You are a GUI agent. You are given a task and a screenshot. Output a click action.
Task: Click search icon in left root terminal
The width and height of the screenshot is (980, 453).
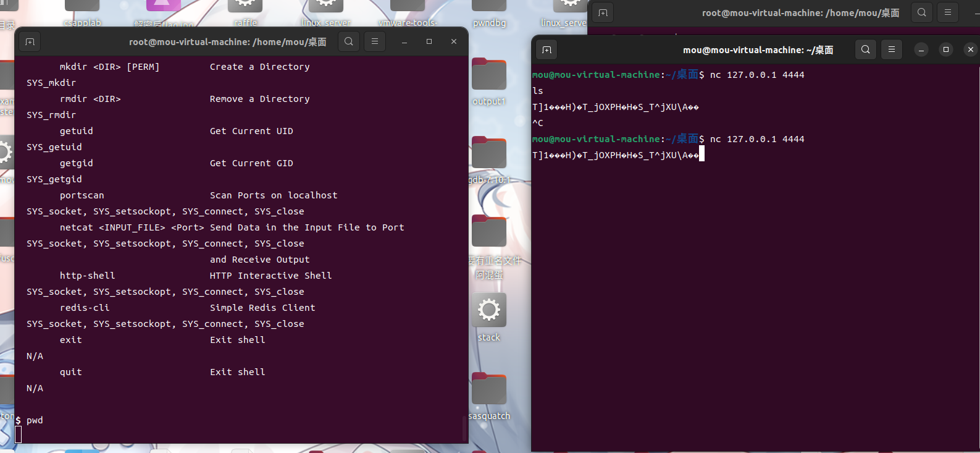(349, 42)
